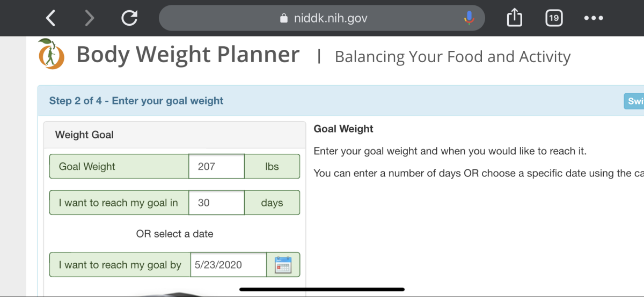Screen dimensions: 644x297
Task: Click the Body Weight Planner logo icon
Action: coord(52,55)
